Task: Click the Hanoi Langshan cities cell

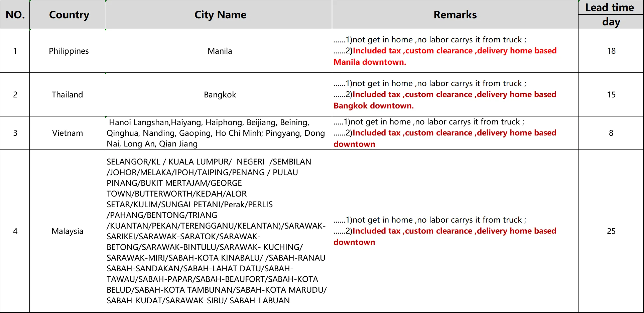Action: point(219,133)
